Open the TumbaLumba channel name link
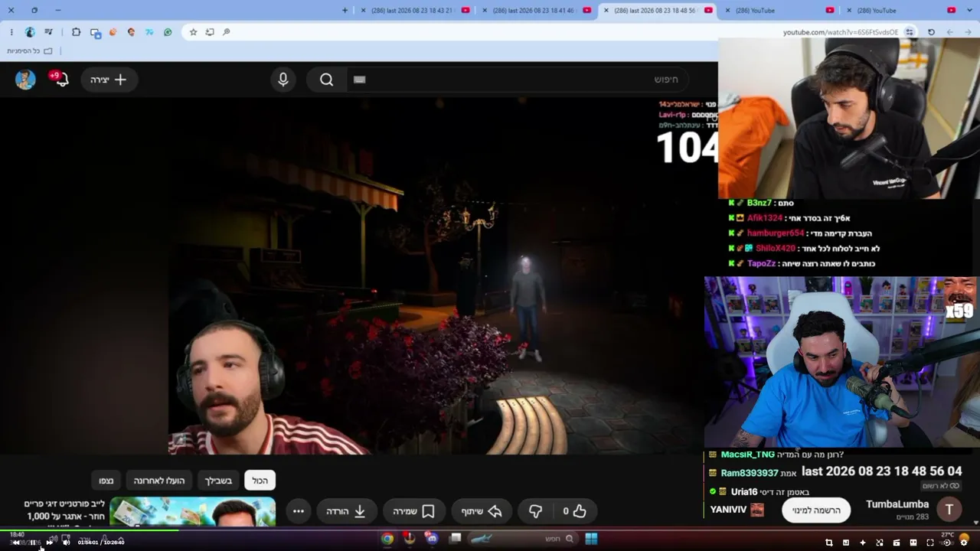Screen dimensions: 980x551 [x=897, y=504]
